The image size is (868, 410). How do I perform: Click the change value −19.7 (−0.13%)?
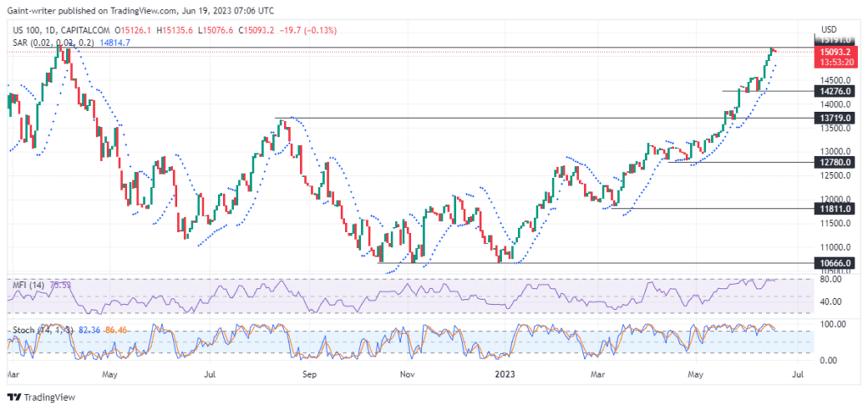[x=307, y=30]
